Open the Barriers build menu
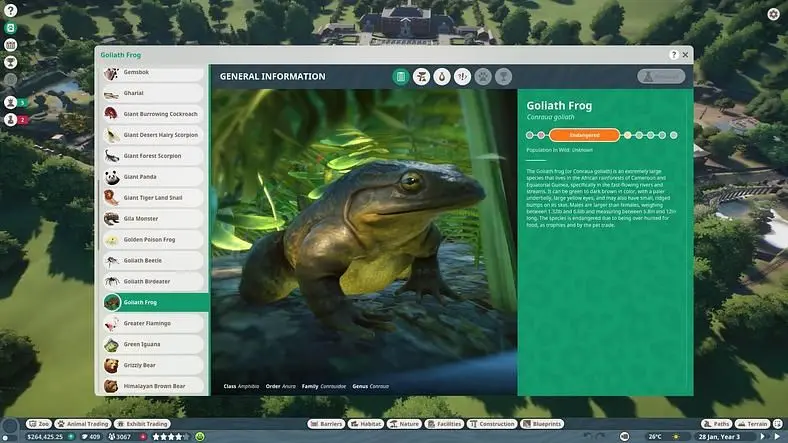The width and height of the screenshot is (788, 443). pos(326,424)
